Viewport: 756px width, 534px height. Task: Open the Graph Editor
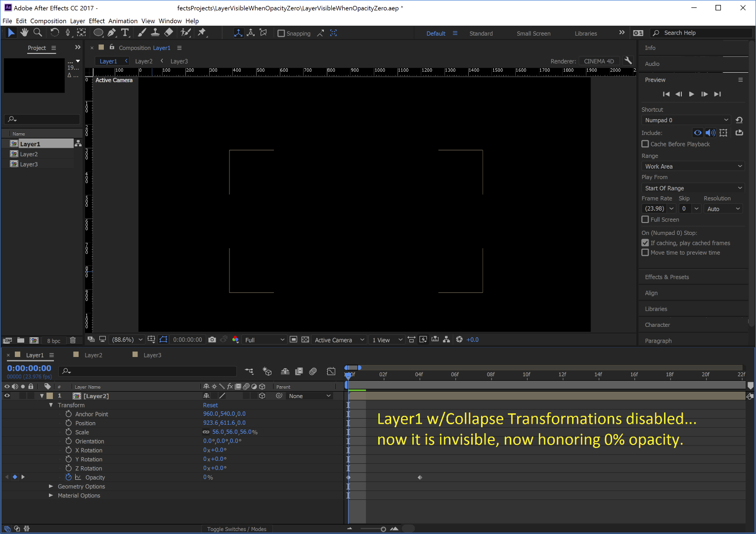tap(331, 371)
